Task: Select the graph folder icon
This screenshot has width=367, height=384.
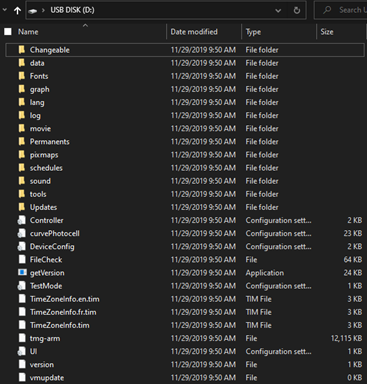Action: point(22,89)
